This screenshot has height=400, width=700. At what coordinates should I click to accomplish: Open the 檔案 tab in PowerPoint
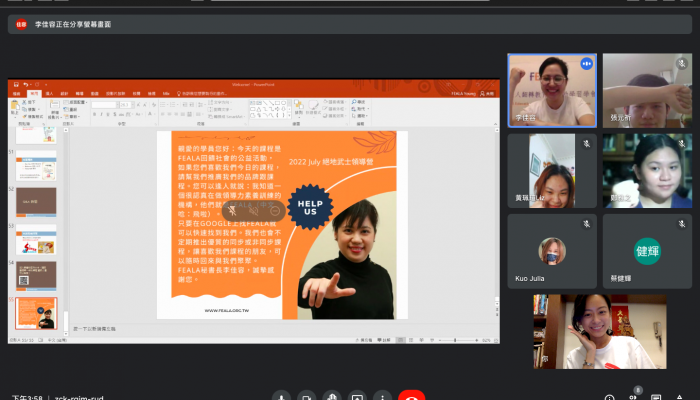[x=15, y=93]
